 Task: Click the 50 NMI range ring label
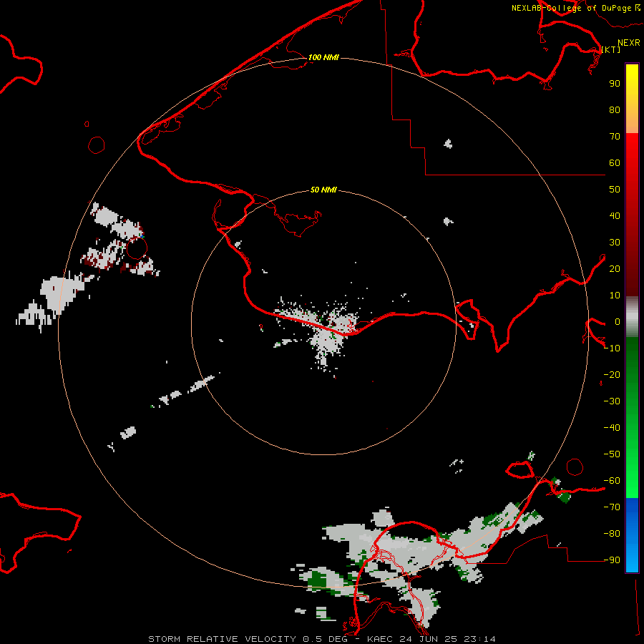pos(323,190)
